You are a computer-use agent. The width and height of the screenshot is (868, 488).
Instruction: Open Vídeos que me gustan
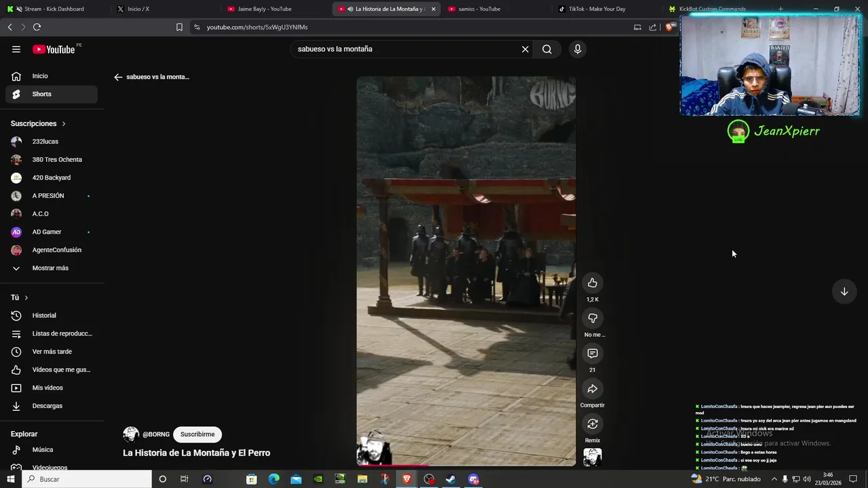[x=52, y=370]
